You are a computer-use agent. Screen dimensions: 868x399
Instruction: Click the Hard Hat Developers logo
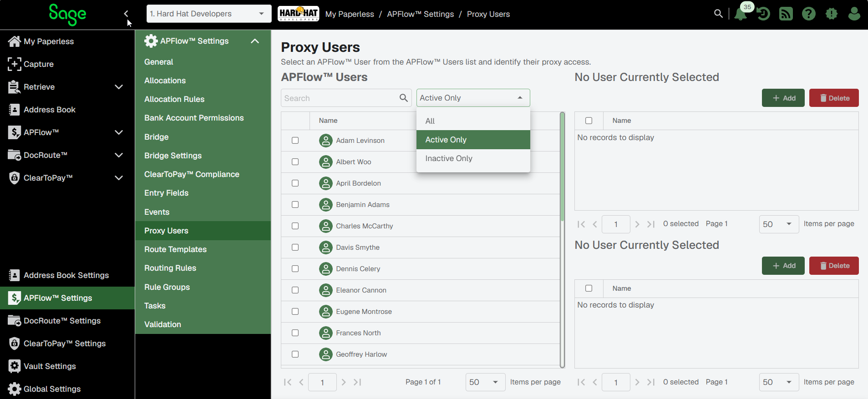pos(298,14)
